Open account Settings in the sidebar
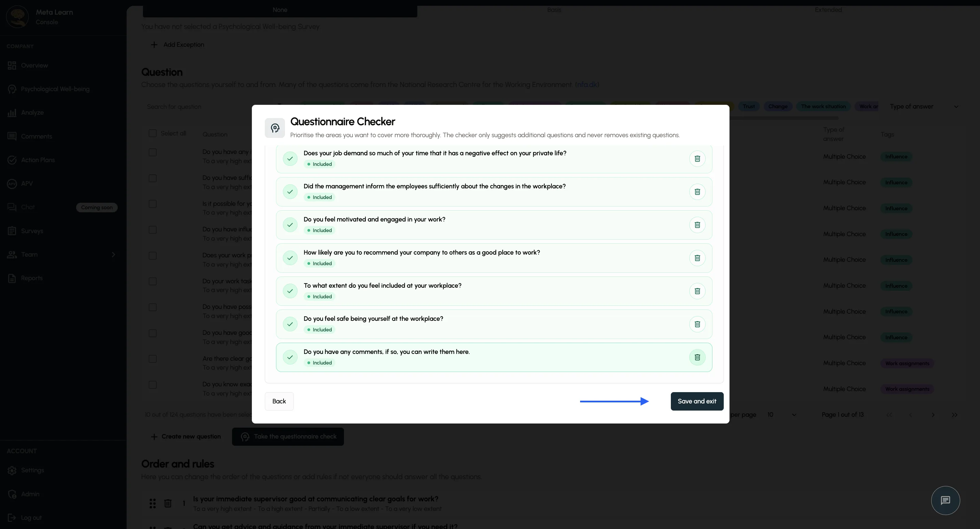980x529 pixels. click(x=32, y=470)
